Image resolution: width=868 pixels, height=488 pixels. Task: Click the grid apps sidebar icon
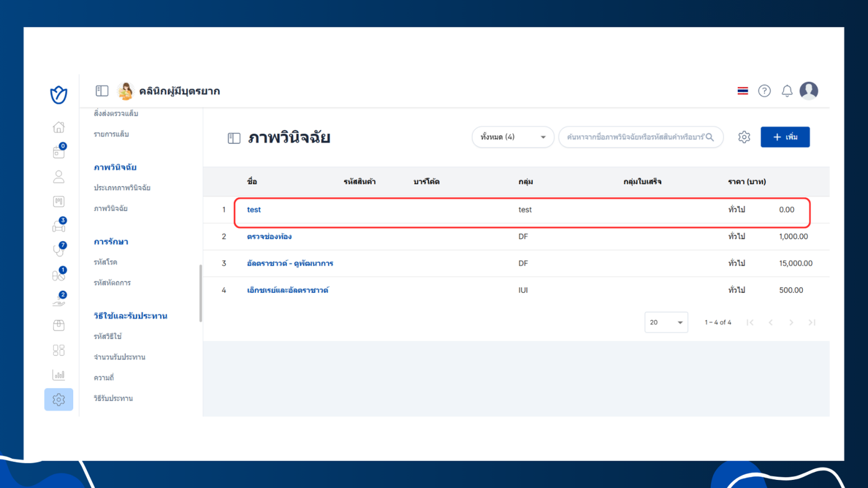coord(58,350)
